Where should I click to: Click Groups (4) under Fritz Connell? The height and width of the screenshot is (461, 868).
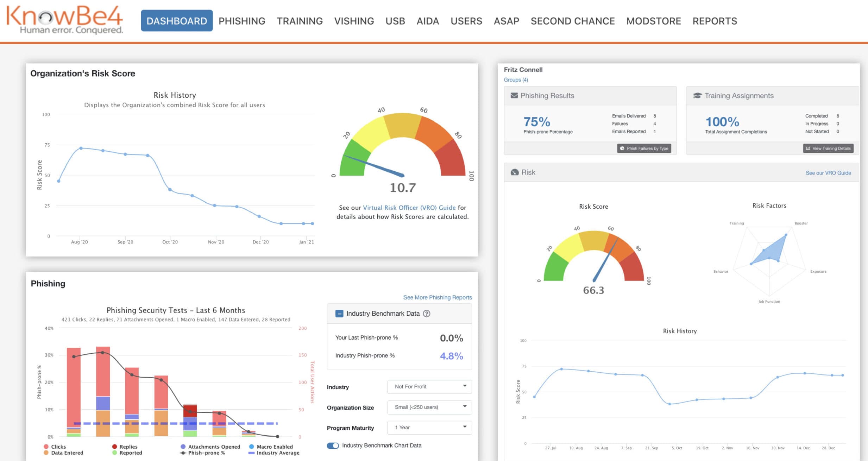click(x=516, y=80)
